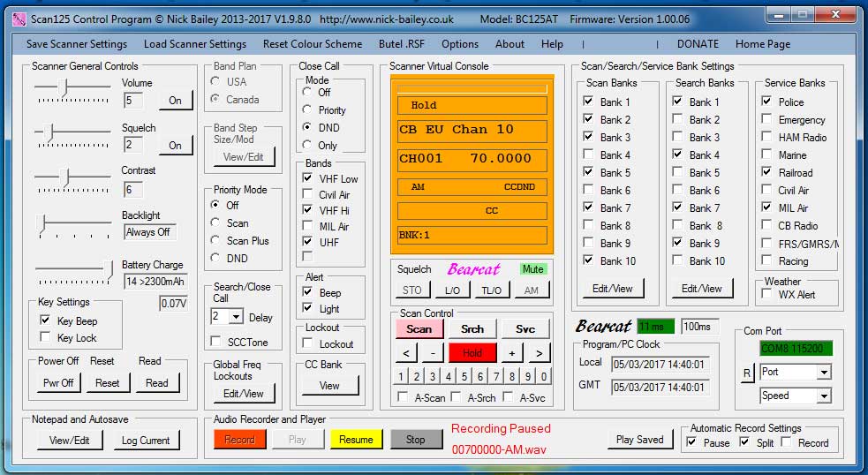Open the Options menu

(x=459, y=44)
